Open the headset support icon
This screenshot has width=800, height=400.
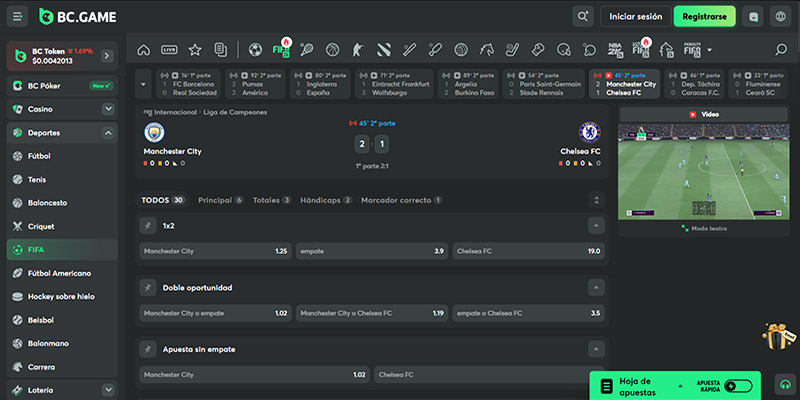click(785, 384)
